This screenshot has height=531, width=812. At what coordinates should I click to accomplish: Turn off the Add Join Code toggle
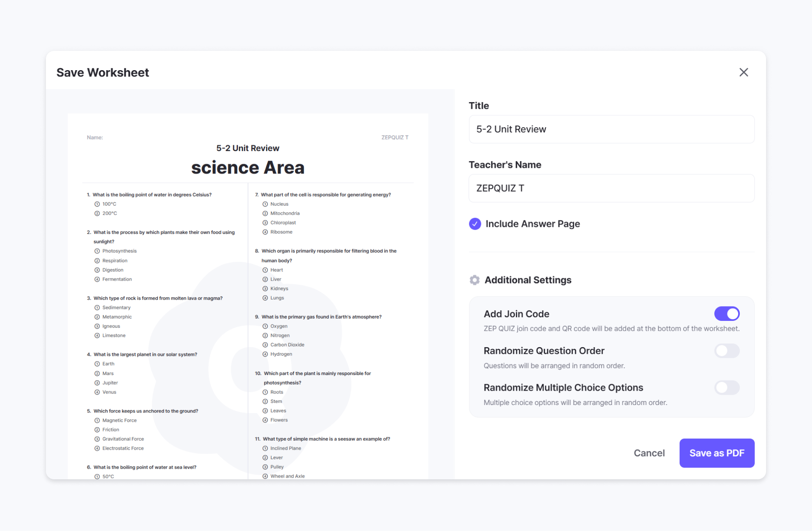727,314
